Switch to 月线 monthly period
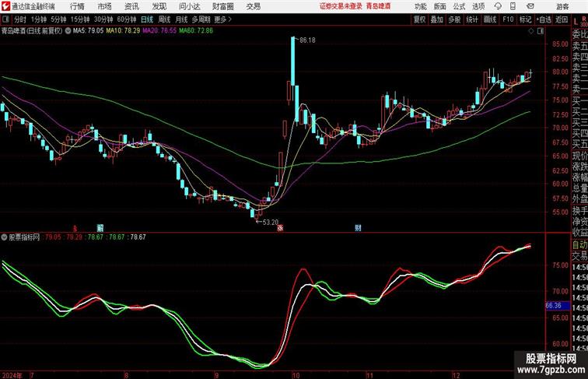This screenshot has height=379, width=588. (x=181, y=19)
